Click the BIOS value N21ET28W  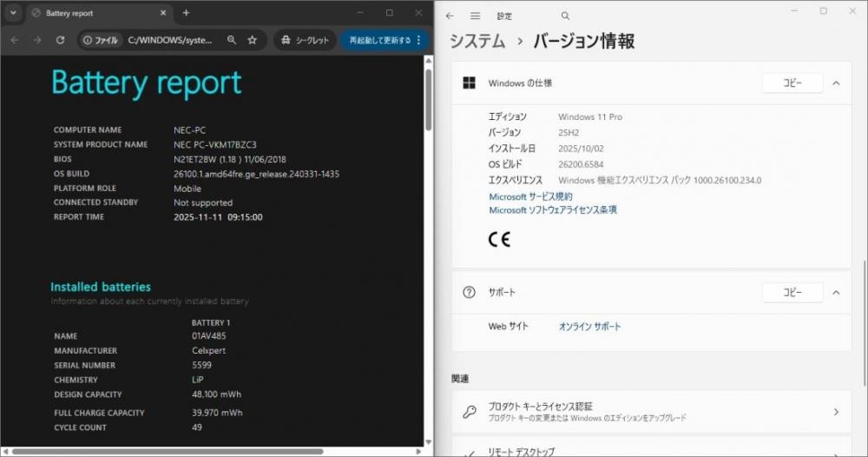click(230, 159)
